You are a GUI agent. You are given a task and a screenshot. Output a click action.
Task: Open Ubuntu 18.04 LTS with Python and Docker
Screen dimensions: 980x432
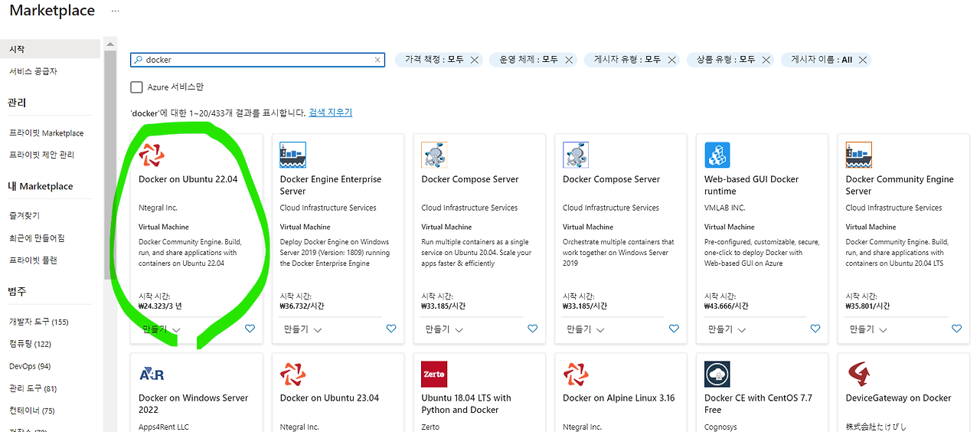pyautogui.click(x=466, y=404)
